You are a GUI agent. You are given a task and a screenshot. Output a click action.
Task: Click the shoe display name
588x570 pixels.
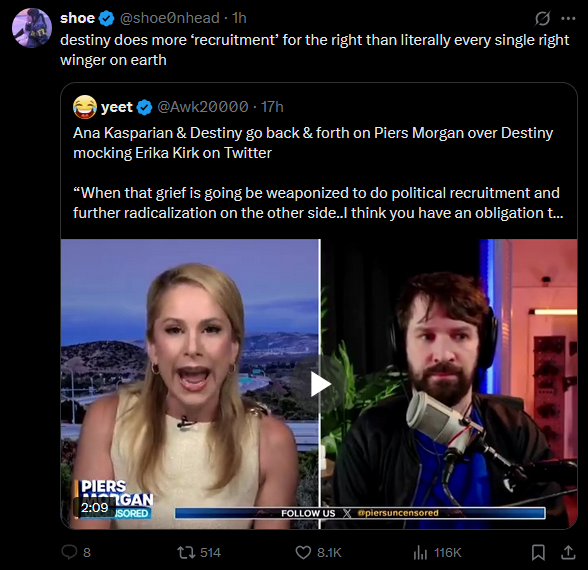[78, 18]
